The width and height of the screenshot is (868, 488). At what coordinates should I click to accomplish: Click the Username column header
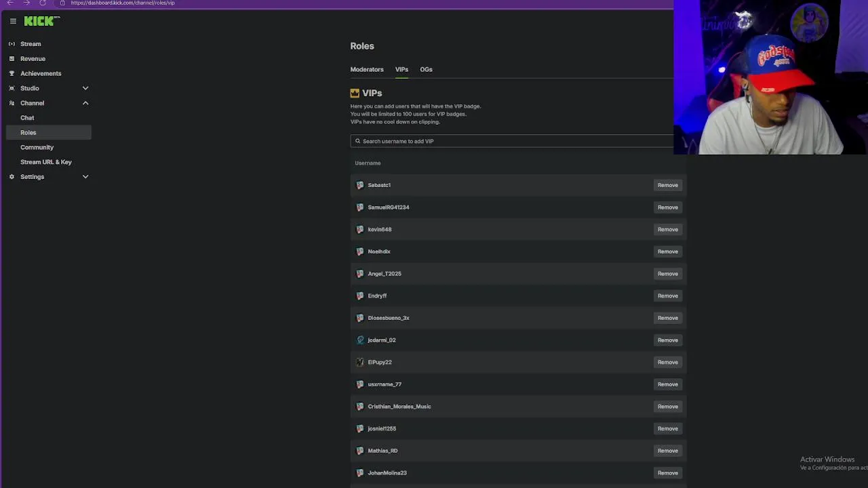368,163
